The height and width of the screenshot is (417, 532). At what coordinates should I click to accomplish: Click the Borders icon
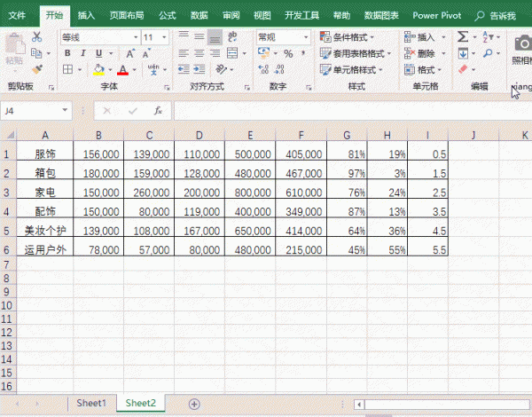tap(68, 69)
